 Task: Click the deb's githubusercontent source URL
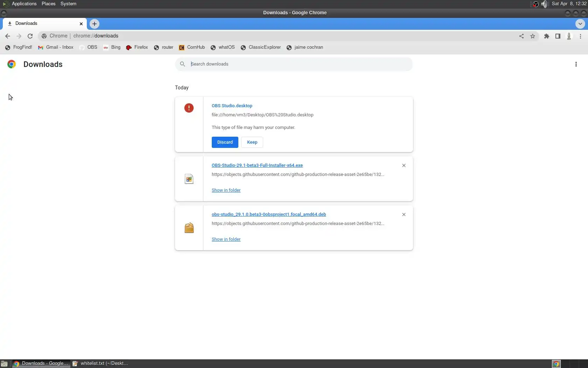click(298, 224)
